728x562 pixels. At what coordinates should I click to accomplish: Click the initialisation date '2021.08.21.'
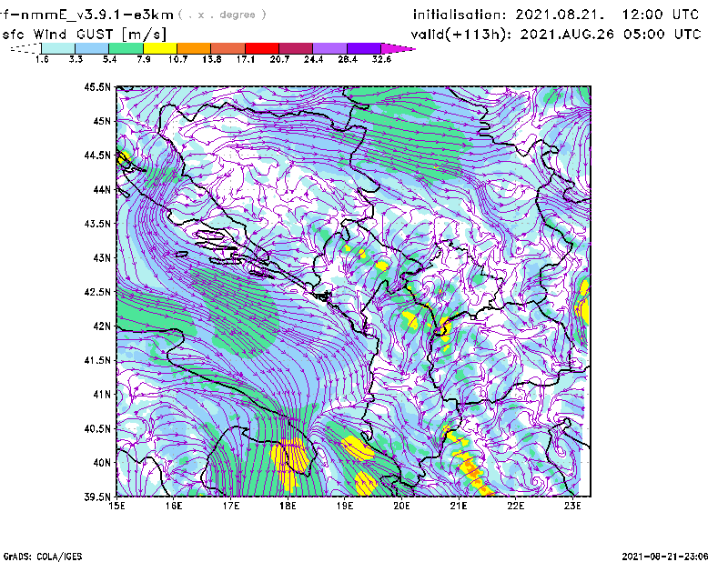[560, 15]
